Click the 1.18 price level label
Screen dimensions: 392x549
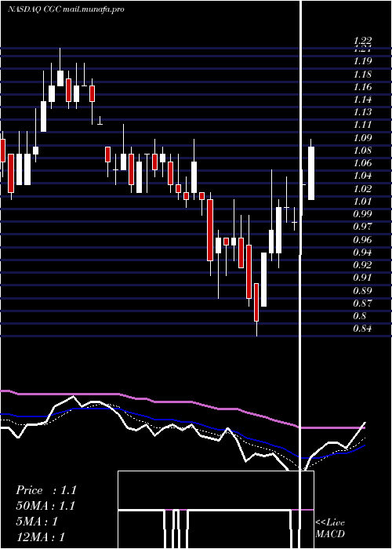(x=362, y=75)
